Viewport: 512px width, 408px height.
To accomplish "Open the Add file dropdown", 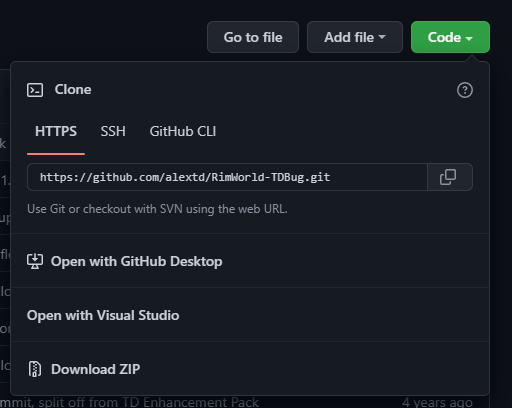I will (x=355, y=37).
